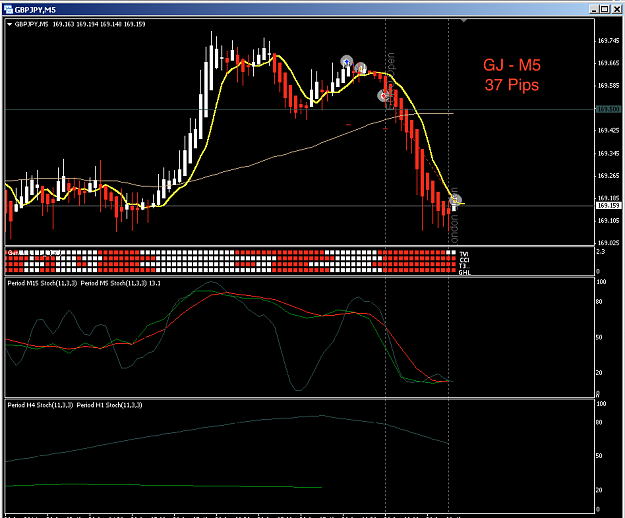The image size is (625, 518).
Task: Click the 20 level in the M15/M5 Stoch panel scale
Action: click(x=599, y=373)
